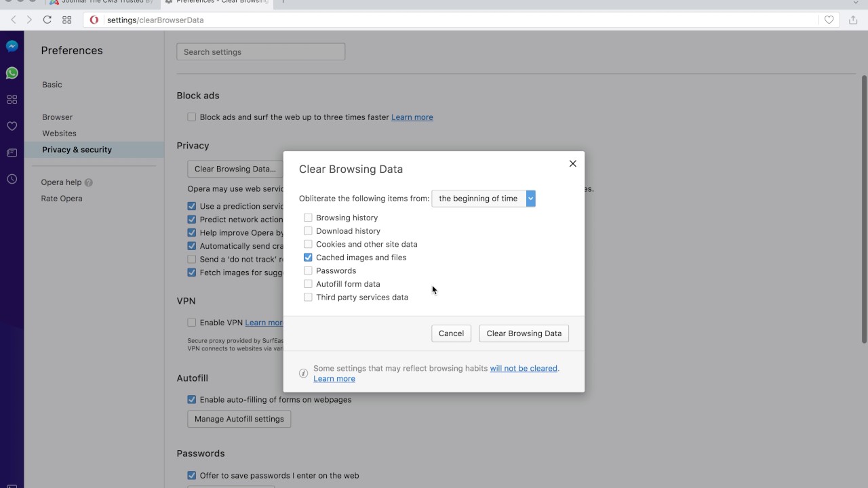Image resolution: width=868 pixels, height=488 pixels.
Task: Open personal news in the sidebar
Action: 12,152
